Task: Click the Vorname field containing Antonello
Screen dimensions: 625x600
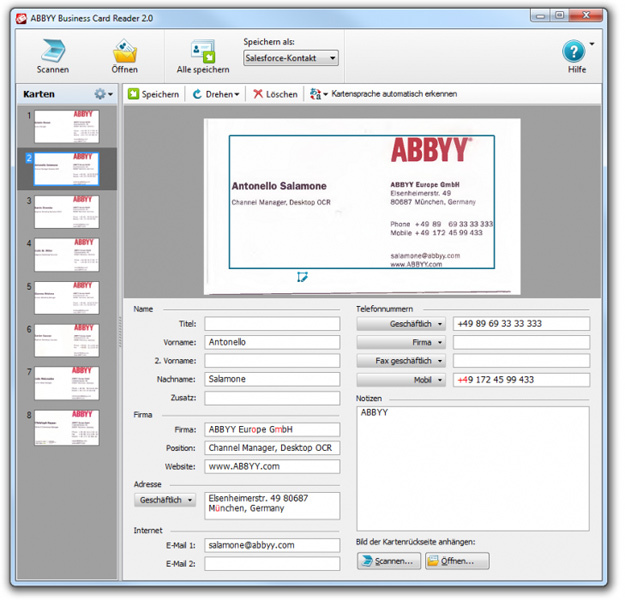Action: coord(272,342)
